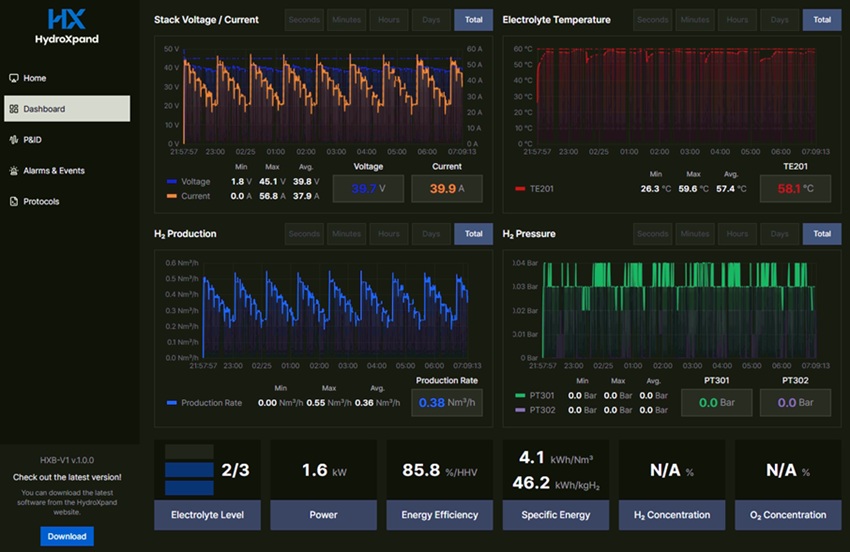Select Total range for Stack Voltage chart

(x=473, y=20)
